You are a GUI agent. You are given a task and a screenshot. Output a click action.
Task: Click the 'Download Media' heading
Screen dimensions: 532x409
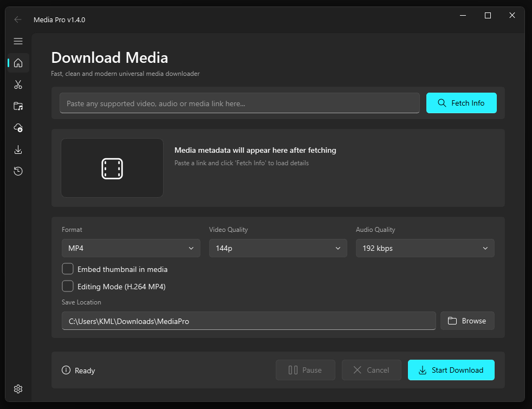click(109, 57)
